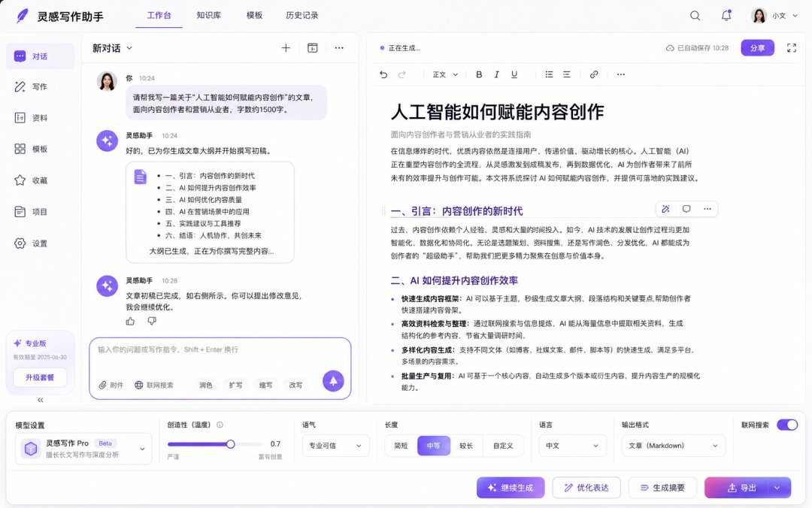
Task: Switch to the top 模板 tab
Action: point(254,16)
